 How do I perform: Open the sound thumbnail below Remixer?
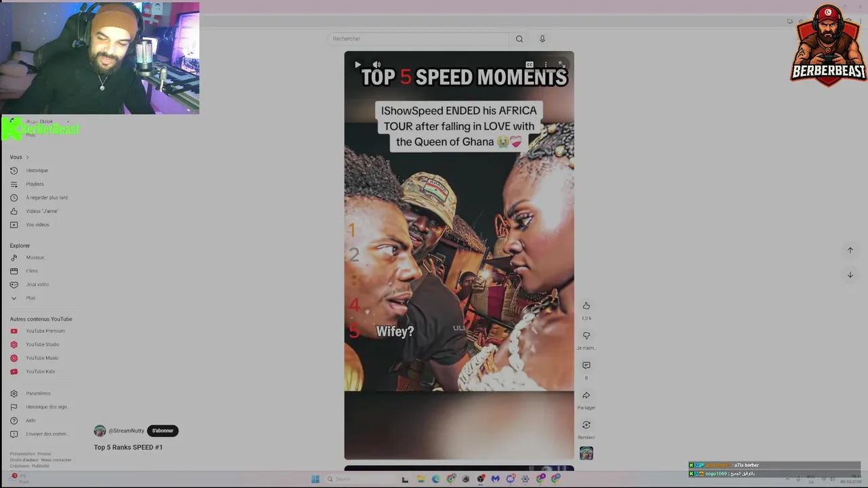[x=587, y=453]
